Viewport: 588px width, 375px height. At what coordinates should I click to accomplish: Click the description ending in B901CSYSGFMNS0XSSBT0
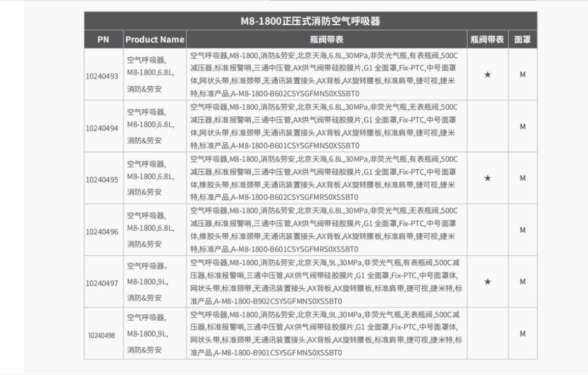tap(326, 333)
